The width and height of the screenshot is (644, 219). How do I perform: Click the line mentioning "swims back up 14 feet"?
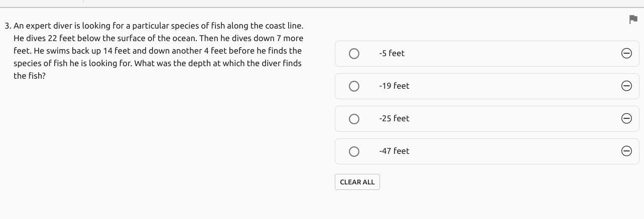157,51
